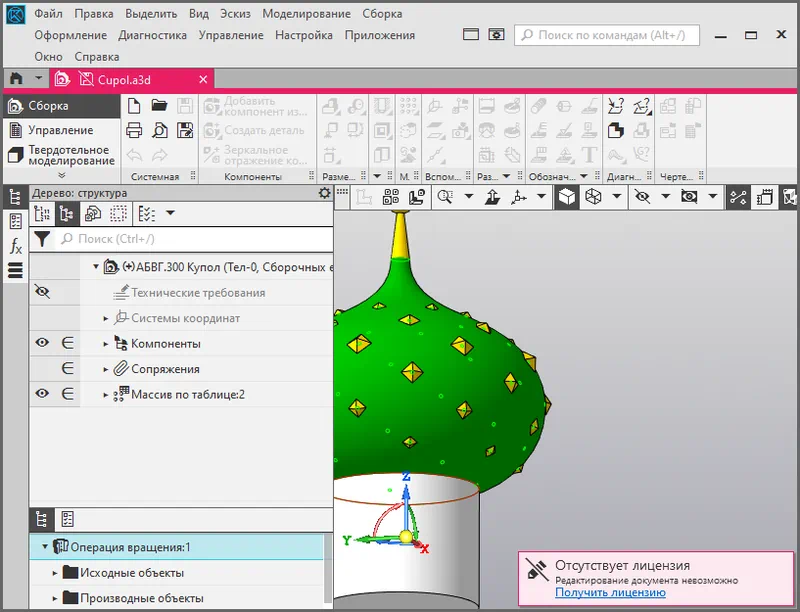The image size is (800, 612).
Task: Click the Поиск по командам search field
Action: click(607, 35)
